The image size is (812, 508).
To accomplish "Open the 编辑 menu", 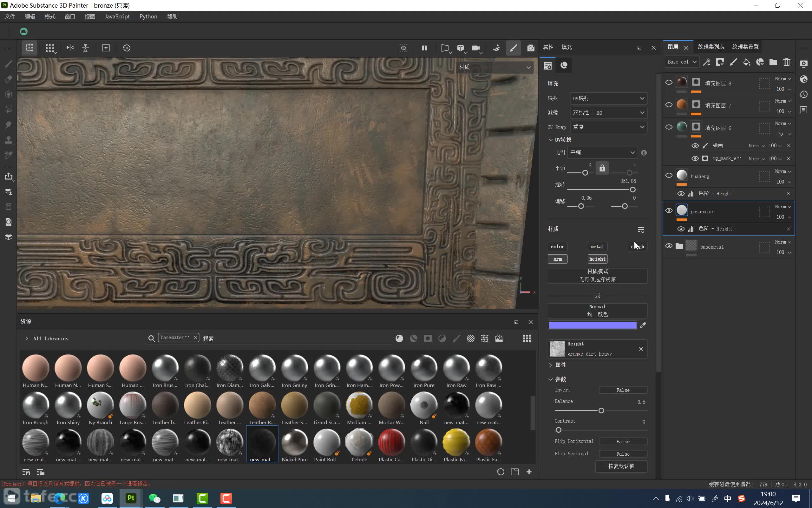I will (30, 17).
